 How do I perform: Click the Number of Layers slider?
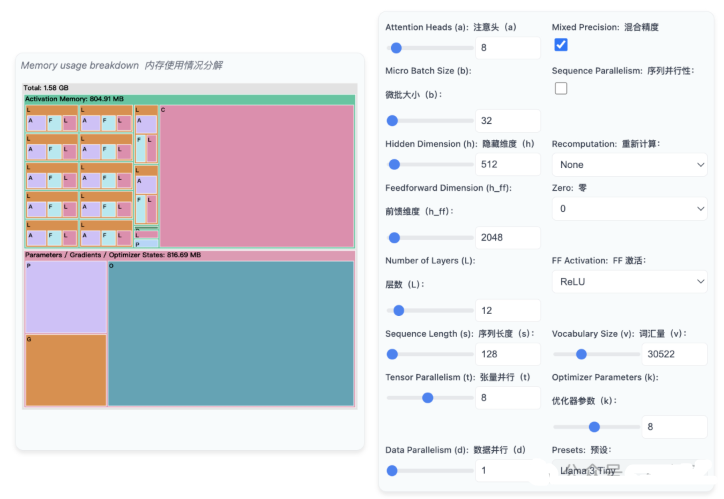430,311
